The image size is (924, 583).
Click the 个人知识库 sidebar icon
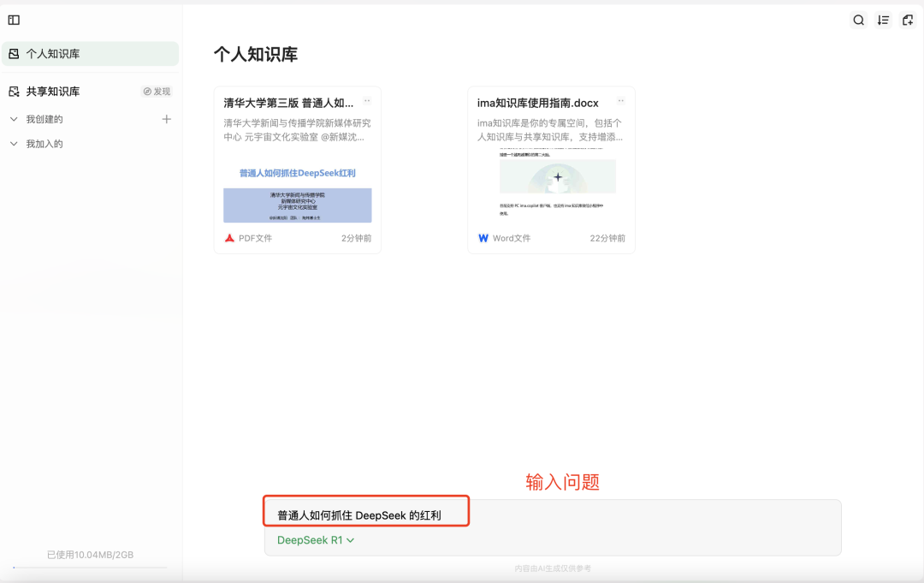pyautogui.click(x=14, y=54)
